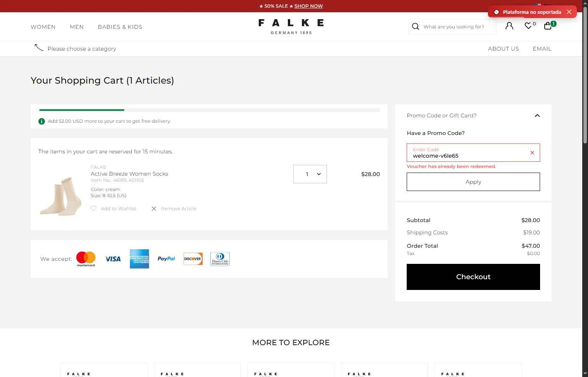Click the PayPal payment logo
The width and height of the screenshot is (588, 377).
coord(166,259)
